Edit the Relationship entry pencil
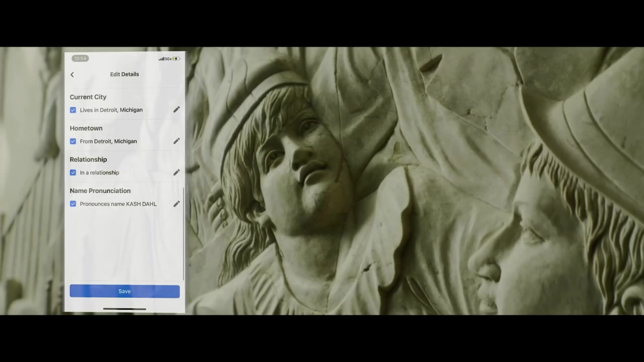The image size is (644, 362). tap(177, 172)
